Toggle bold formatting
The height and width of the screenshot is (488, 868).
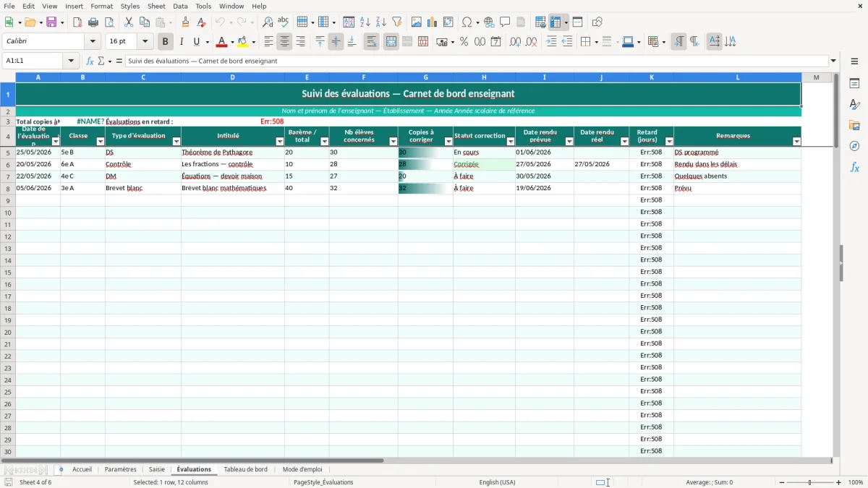[165, 42]
